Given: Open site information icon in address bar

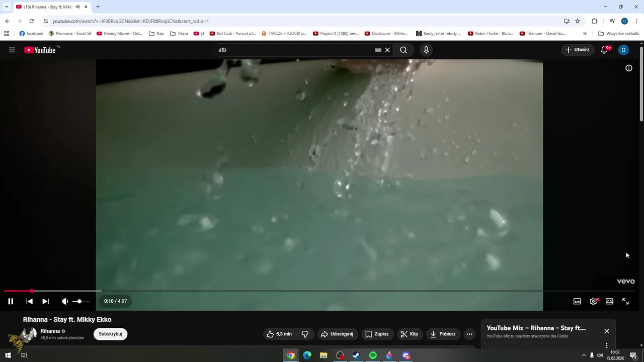Looking at the screenshot, I should (x=46, y=21).
